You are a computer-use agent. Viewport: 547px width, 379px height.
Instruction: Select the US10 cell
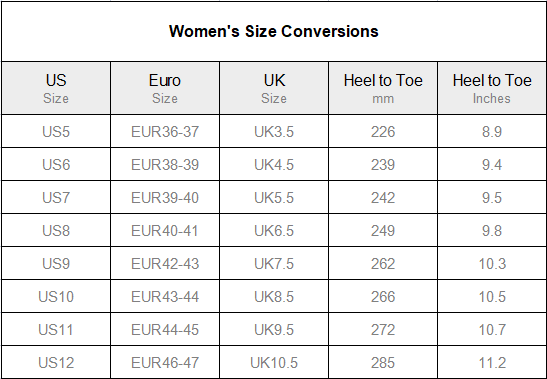tap(56, 296)
